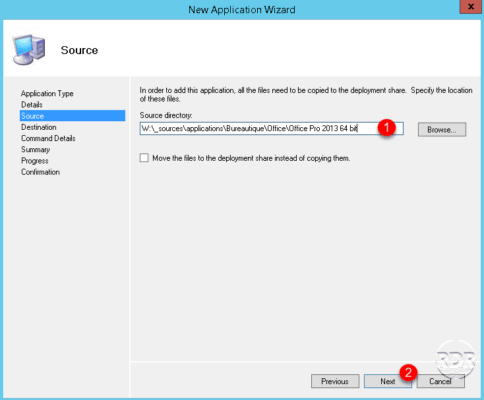This screenshot has height=400, width=484.
Task: Open the Browse... folder picker
Action: click(x=442, y=129)
